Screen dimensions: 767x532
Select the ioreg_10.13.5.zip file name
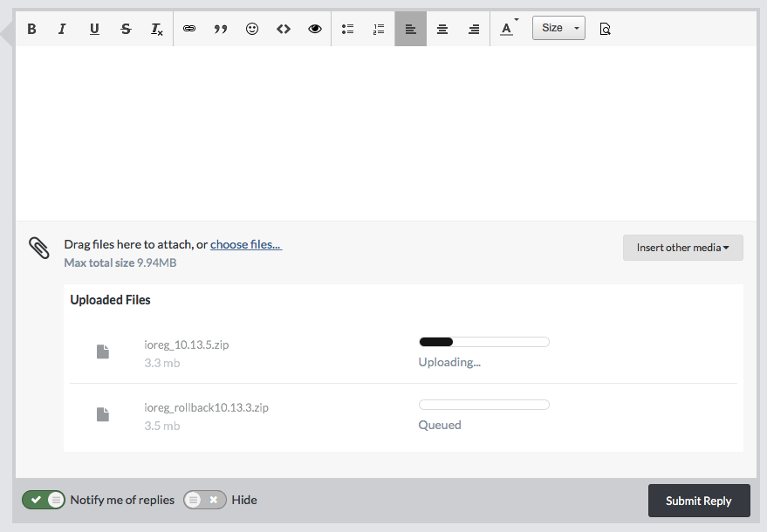187,344
